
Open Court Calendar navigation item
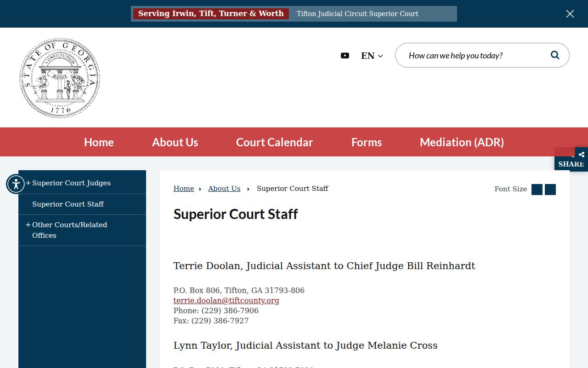274,142
